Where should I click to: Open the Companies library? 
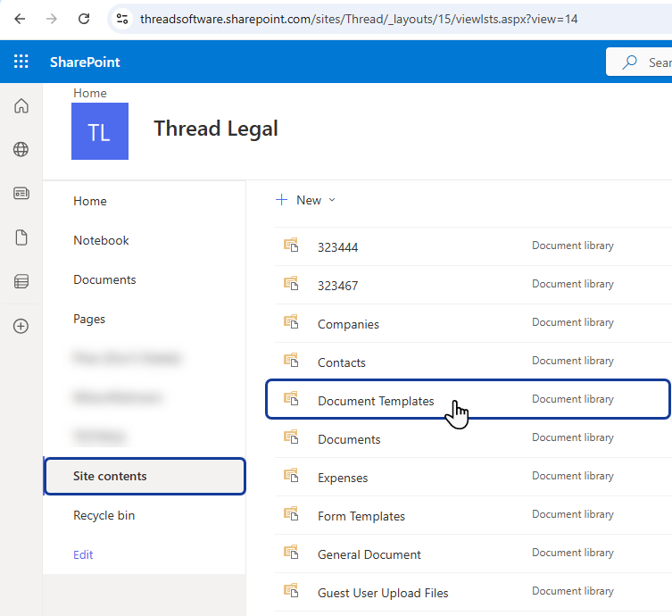tap(348, 324)
